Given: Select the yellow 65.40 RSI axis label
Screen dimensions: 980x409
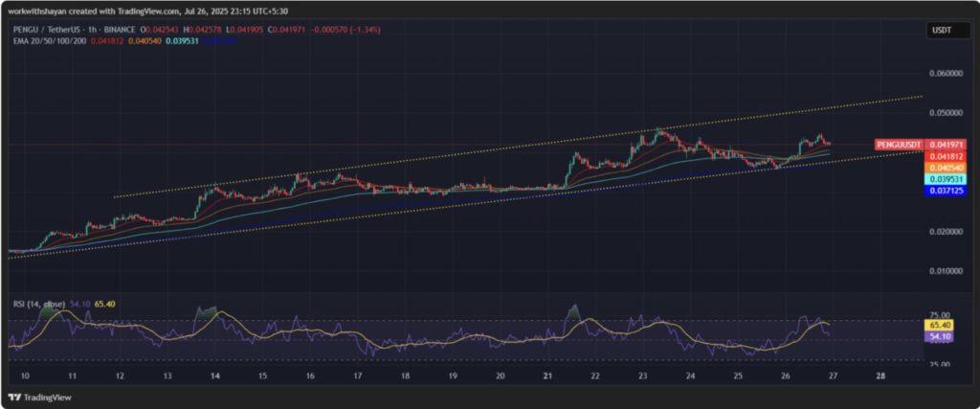Looking at the screenshot, I should [939, 326].
